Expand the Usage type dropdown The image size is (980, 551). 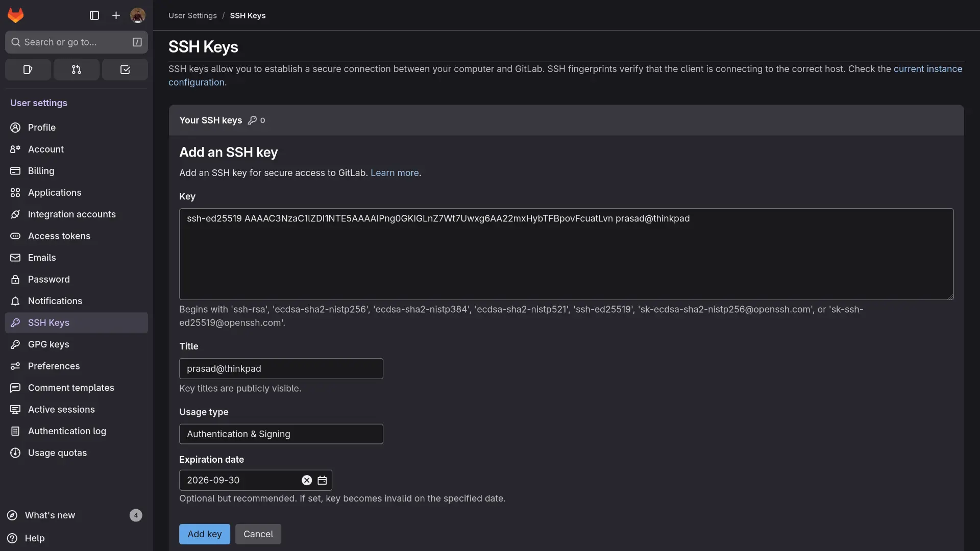click(281, 434)
